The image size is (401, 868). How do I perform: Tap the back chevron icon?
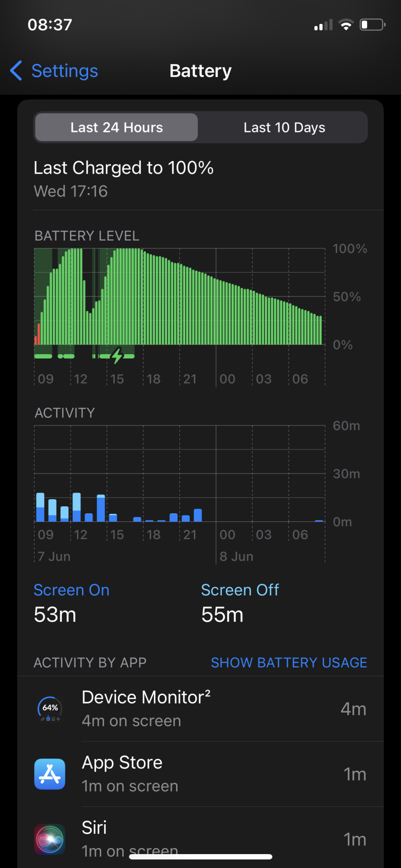point(16,71)
